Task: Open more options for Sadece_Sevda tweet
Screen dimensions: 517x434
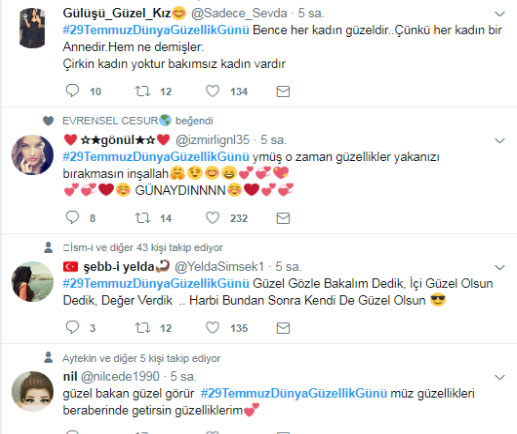Action: tap(499, 14)
